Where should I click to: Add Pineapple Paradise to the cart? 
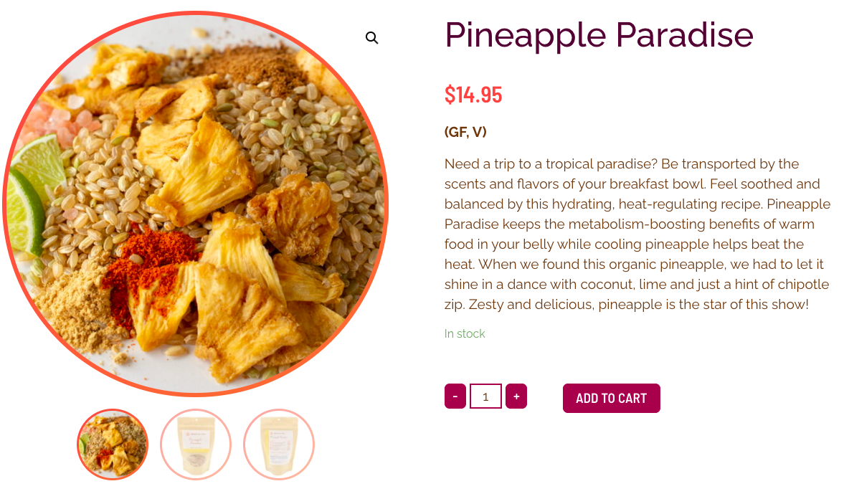[x=612, y=399]
